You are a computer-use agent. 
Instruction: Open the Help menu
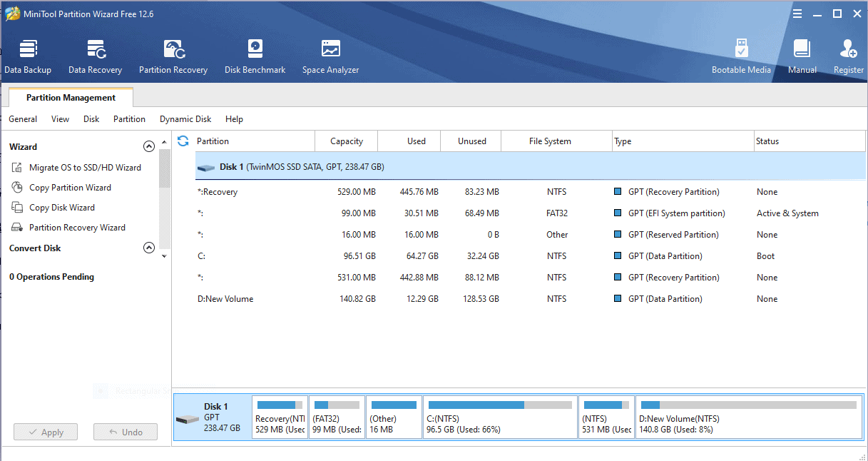coord(234,119)
